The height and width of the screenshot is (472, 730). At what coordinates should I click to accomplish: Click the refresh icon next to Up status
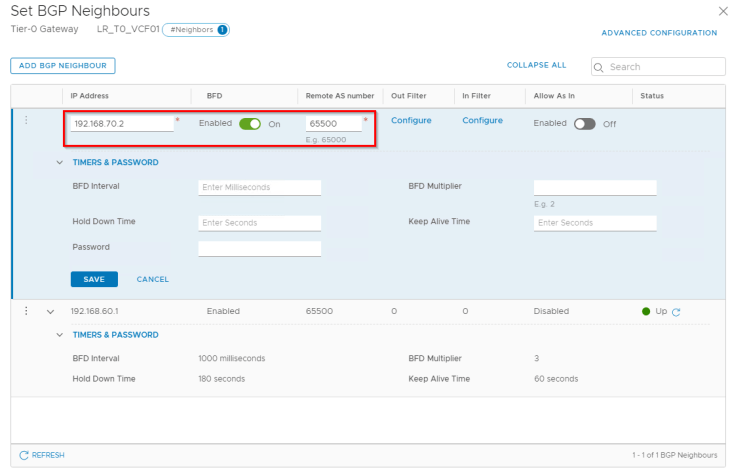(x=677, y=312)
